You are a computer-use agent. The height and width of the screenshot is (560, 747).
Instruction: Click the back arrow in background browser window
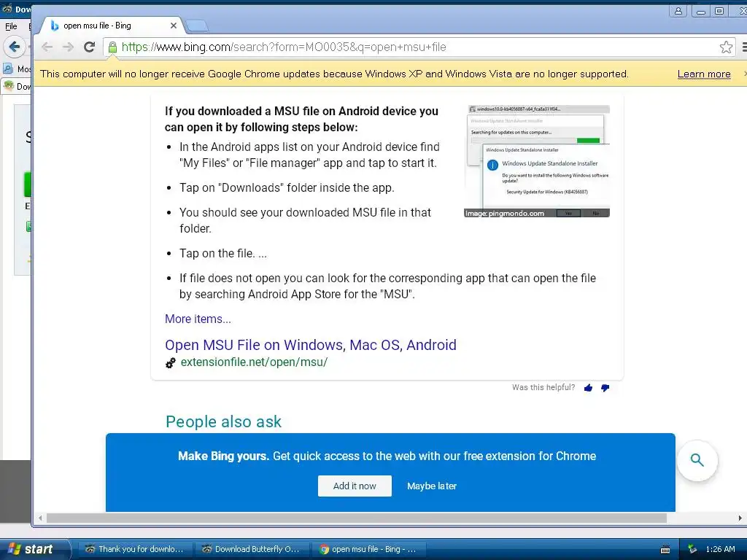tap(14, 47)
